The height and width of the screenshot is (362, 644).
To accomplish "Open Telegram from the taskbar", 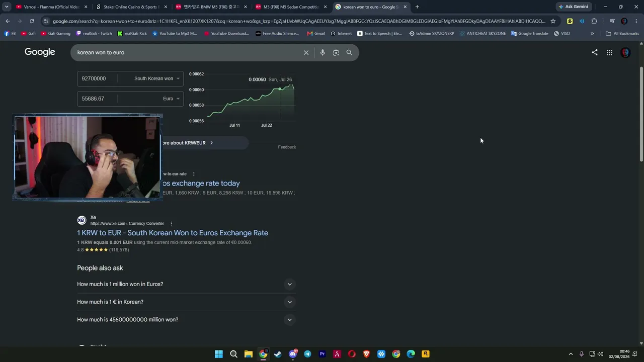I will (x=307, y=354).
